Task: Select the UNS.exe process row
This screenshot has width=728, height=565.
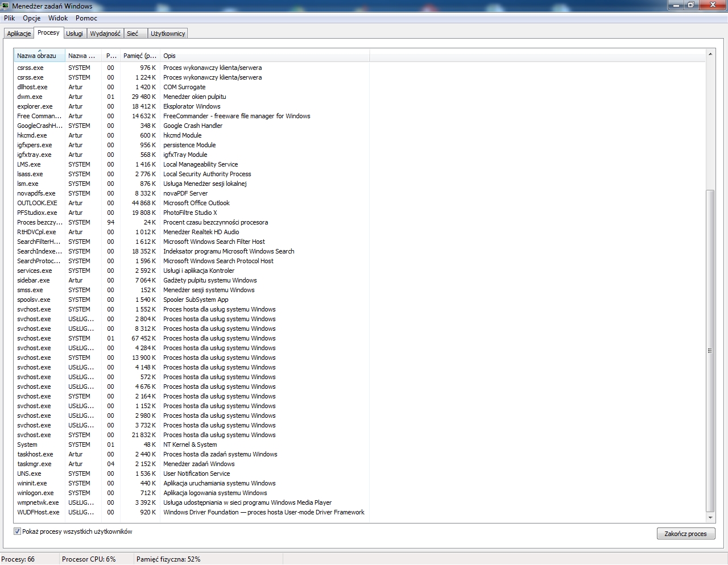Action: click(x=192, y=473)
